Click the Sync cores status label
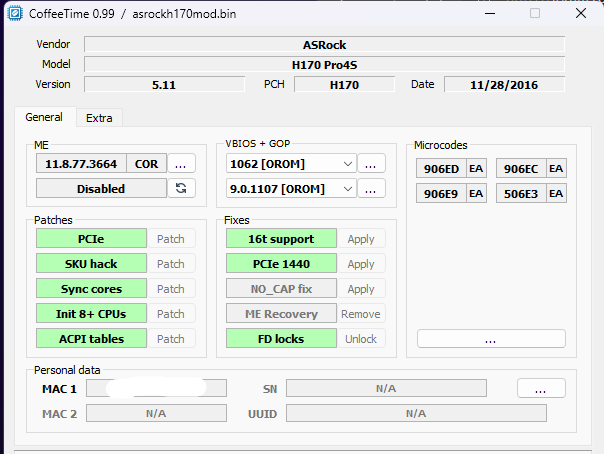The width and height of the screenshot is (604, 454). [x=91, y=289]
